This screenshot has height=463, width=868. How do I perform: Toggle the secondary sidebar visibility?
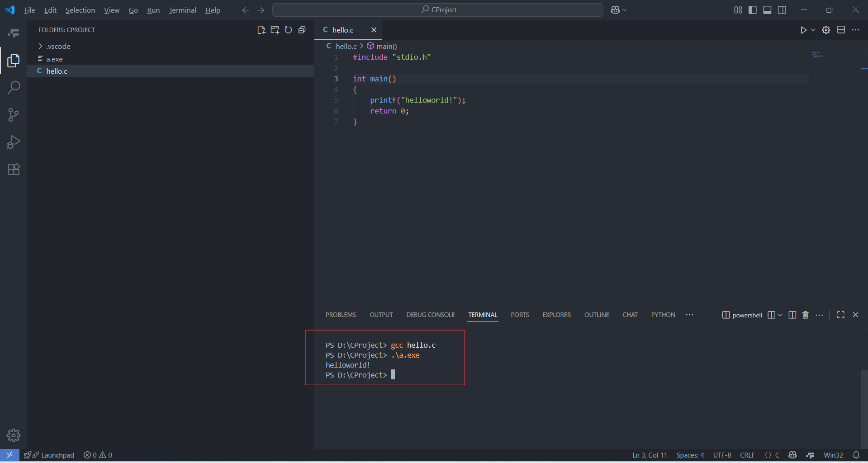[782, 10]
